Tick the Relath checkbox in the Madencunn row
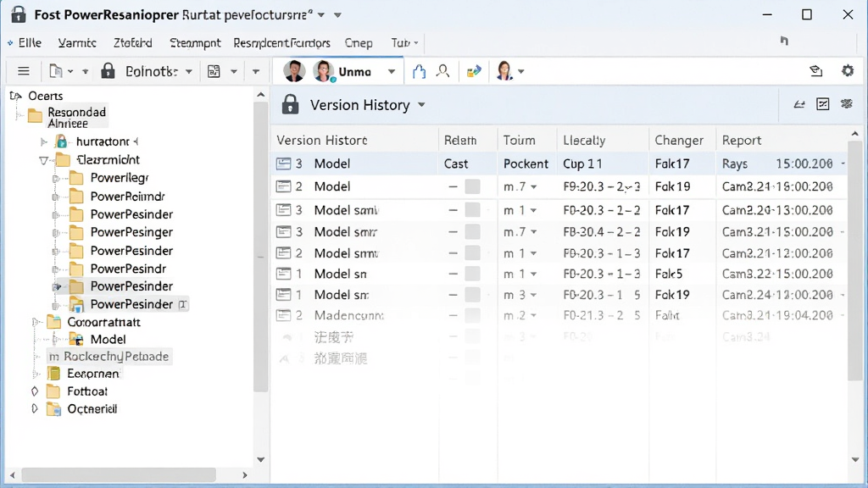The height and width of the screenshot is (488, 868). pos(472,315)
